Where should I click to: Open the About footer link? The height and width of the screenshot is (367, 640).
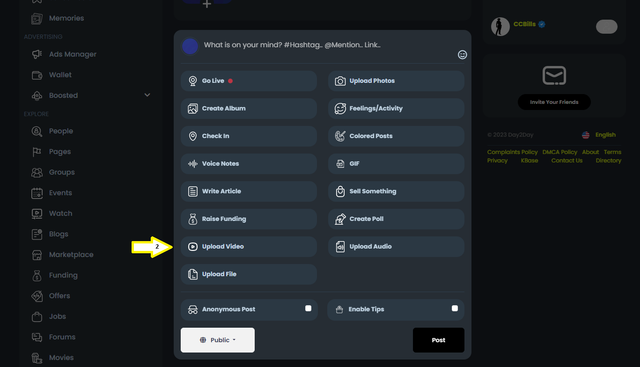click(590, 152)
